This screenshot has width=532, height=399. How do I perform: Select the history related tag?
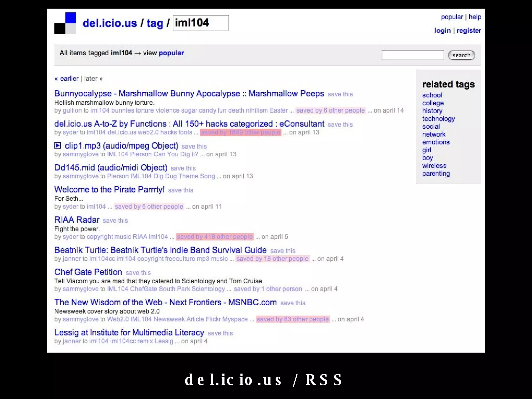pos(432,111)
